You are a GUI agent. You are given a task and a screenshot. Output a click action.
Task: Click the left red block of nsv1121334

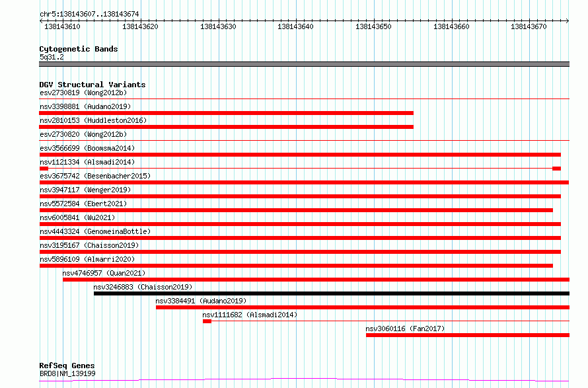coord(44,169)
